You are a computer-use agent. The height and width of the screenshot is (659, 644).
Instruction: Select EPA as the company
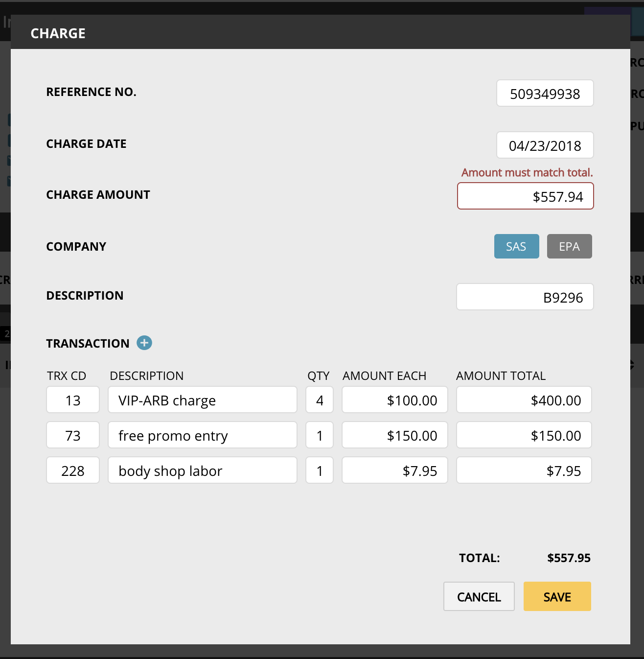(x=569, y=246)
